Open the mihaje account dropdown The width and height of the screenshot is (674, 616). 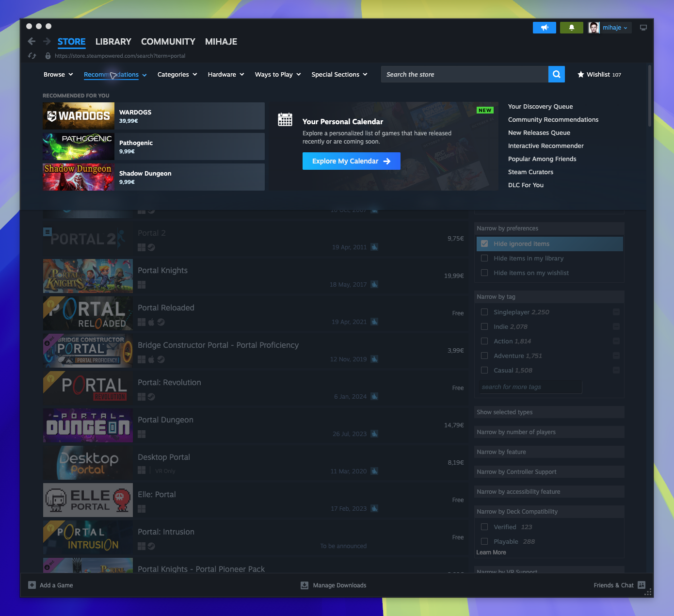point(615,28)
